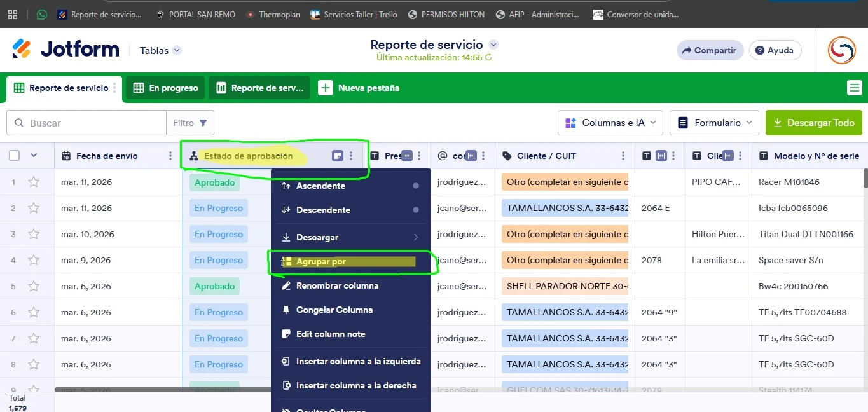868x412 pixels.
Task: Toggle the select-all checkbox in the header row
Action: pos(15,155)
